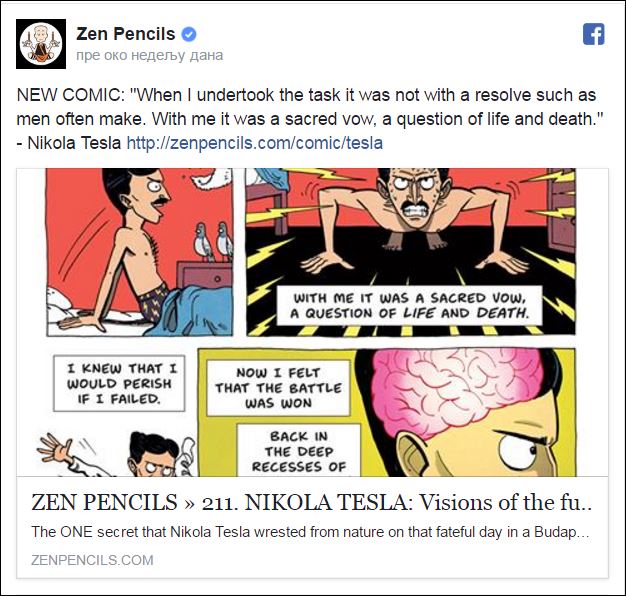
Task: Click Tesla sitting on the bed panel
Action: tap(139, 252)
